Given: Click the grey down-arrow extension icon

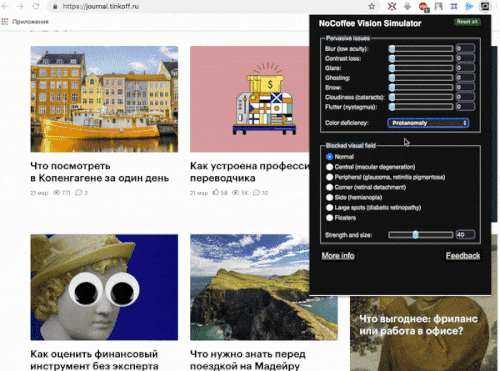Looking at the screenshot, I should (x=407, y=6).
